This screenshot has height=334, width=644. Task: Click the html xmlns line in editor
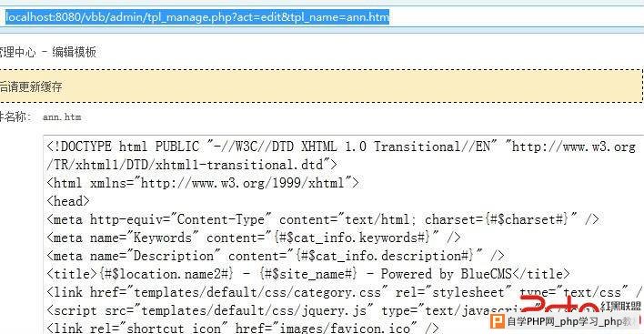pyautogui.click(x=203, y=183)
